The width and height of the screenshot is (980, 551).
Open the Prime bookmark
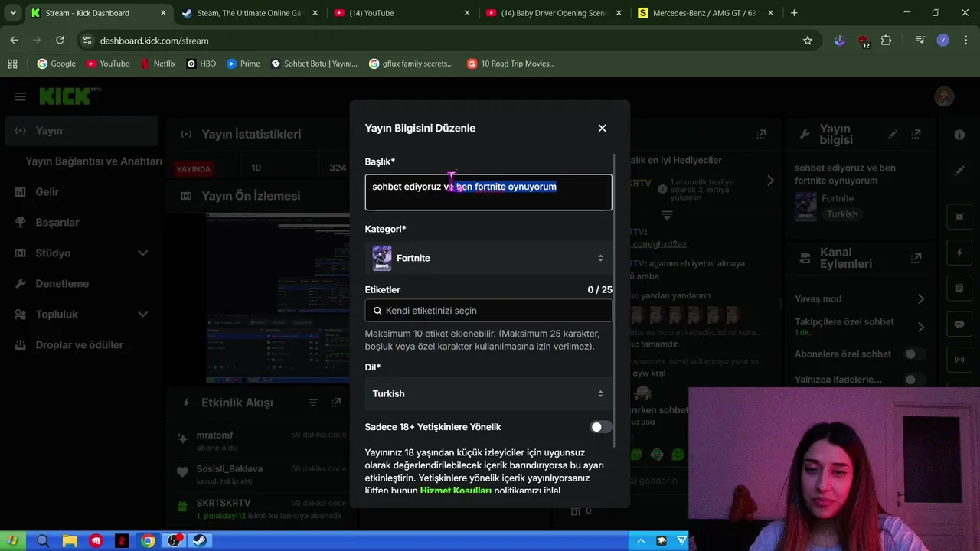pos(243,64)
